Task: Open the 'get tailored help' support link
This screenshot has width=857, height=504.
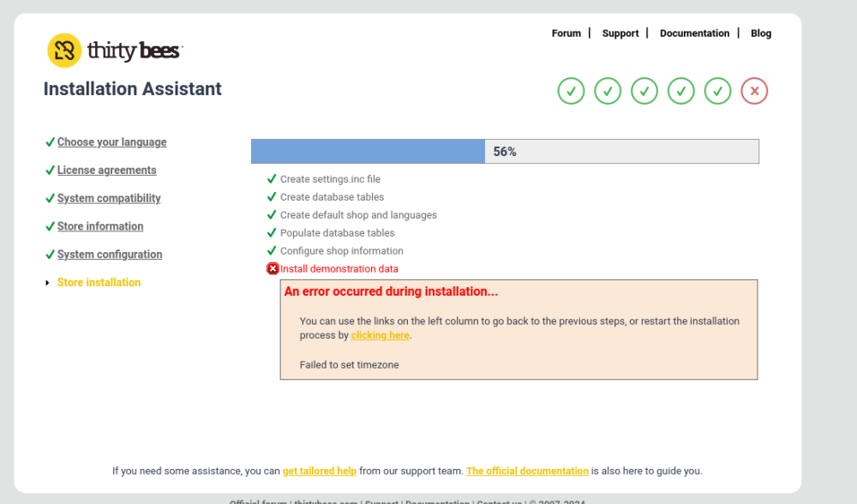Action: point(319,471)
